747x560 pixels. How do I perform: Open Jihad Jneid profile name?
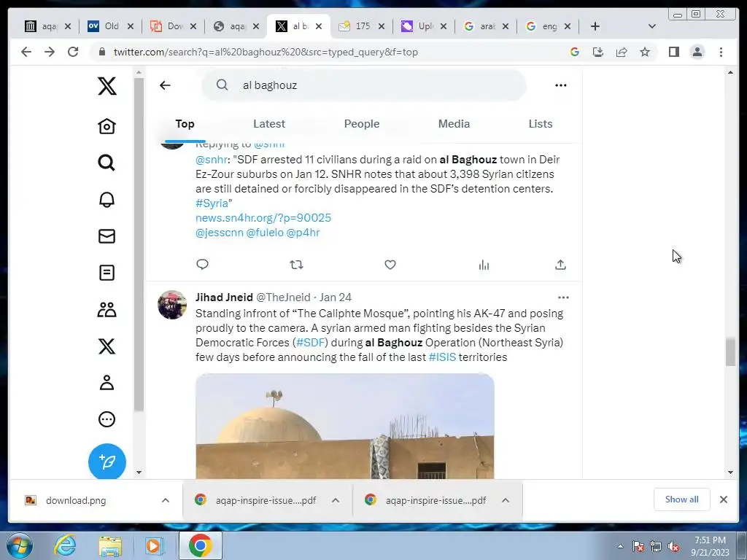point(224,297)
